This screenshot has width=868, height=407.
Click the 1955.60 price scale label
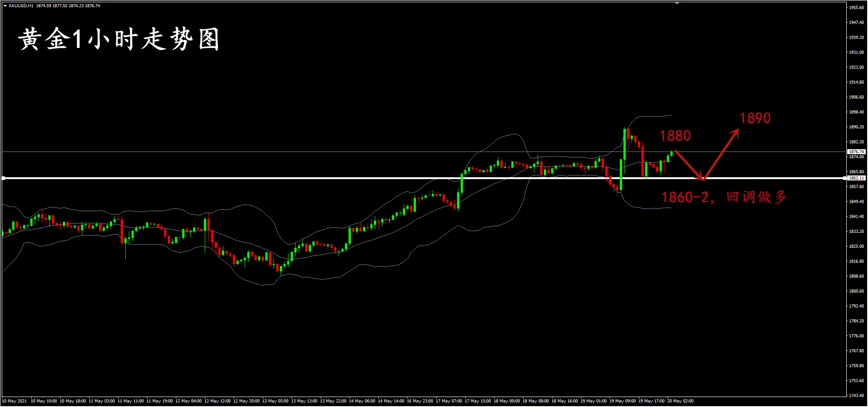point(856,8)
